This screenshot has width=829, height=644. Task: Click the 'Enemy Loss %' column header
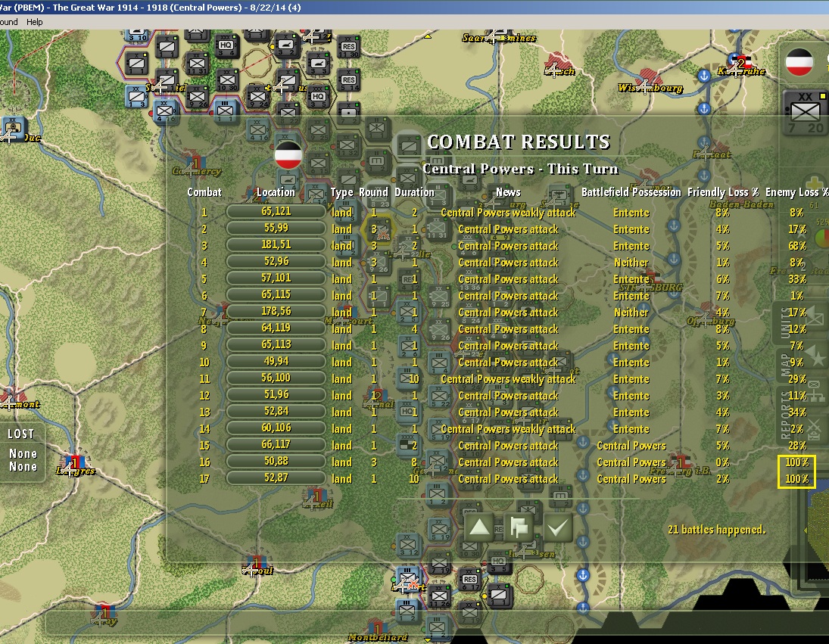pos(796,192)
